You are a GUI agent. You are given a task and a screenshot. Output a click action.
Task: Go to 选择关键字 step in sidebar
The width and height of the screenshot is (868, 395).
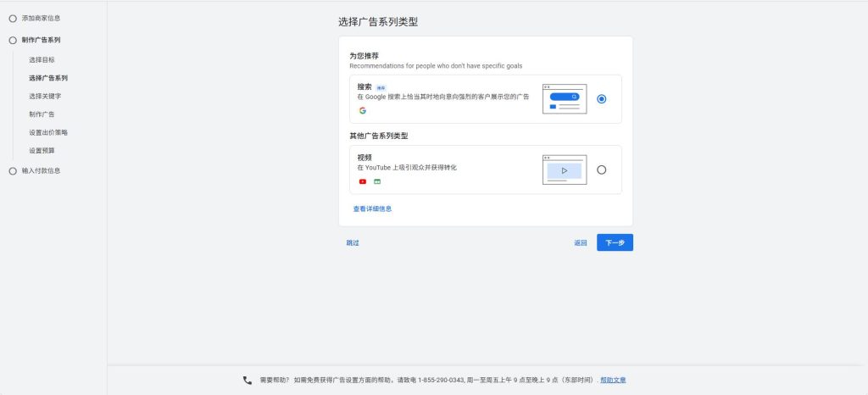point(45,96)
